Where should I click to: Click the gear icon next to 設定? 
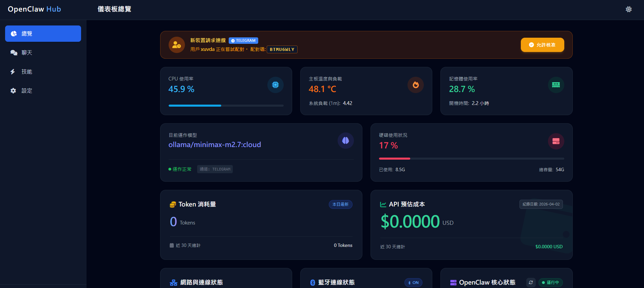[13, 91]
